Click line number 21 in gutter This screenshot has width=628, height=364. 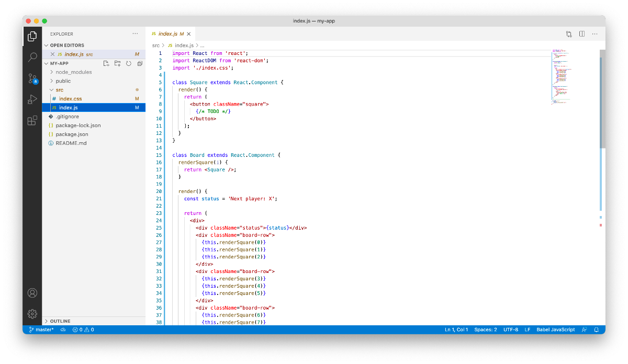pyautogui.click(x=159, y=199)
